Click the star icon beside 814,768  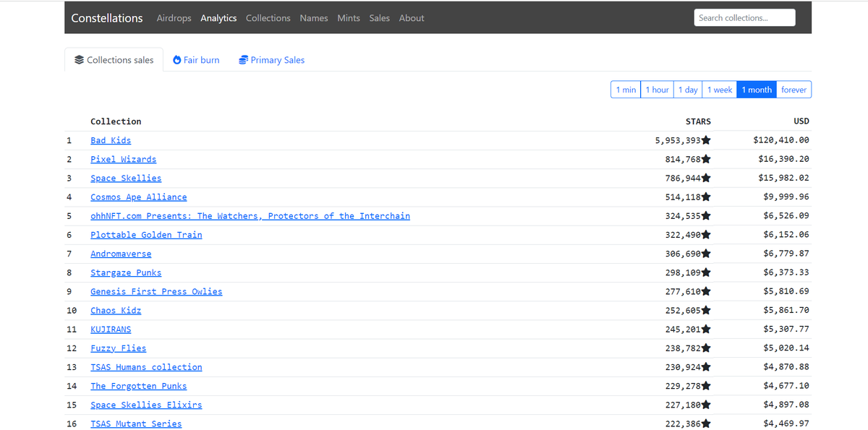point(706,159)
